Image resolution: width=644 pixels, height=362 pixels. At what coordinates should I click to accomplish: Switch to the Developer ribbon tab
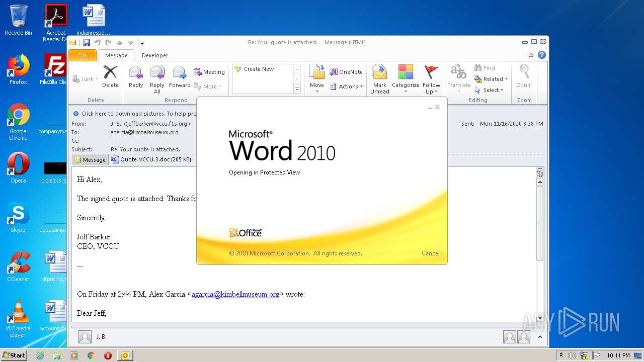[x=155, y=55]
